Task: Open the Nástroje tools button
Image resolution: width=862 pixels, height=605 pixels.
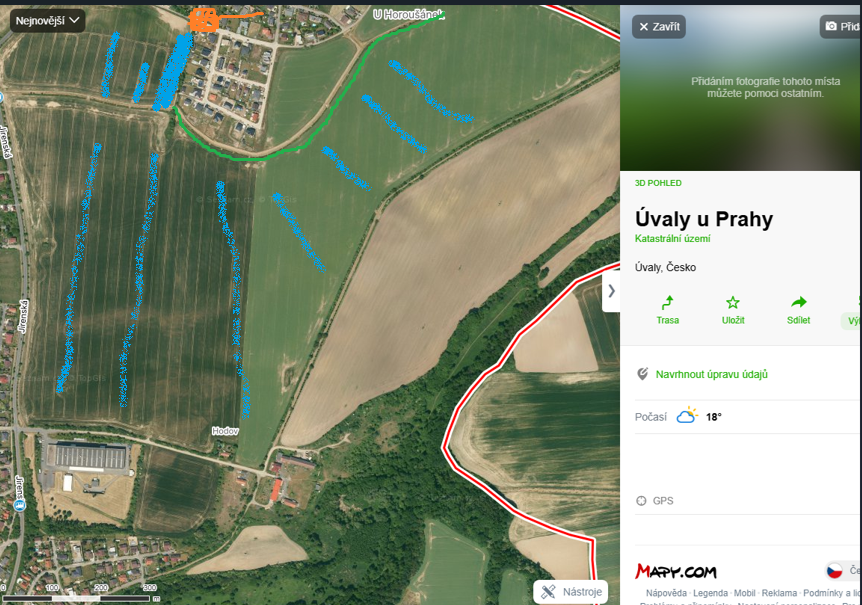Action: coord(571,592)
